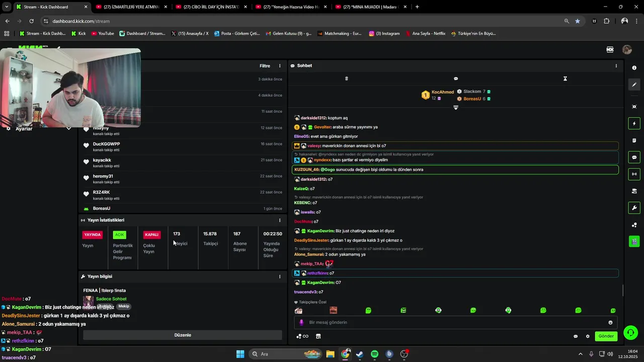Open the Instagram bookmark

pos(384,34)
